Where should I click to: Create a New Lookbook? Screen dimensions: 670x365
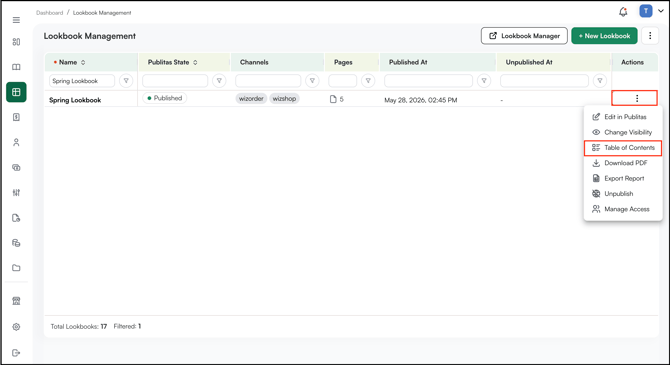604,36
